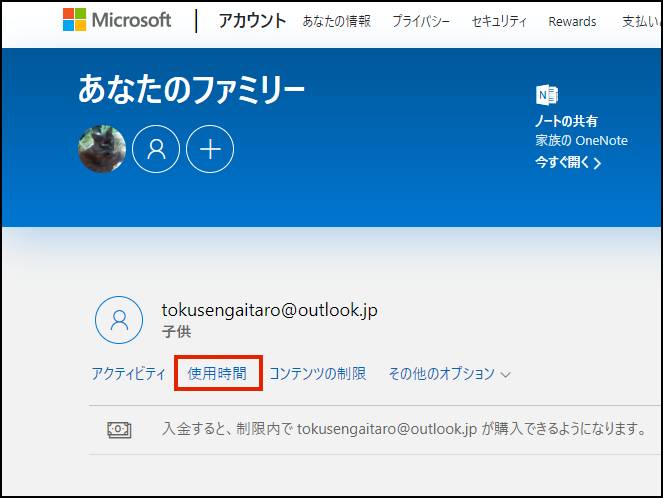Expand その他のオプション dropdown
This screenshot has height=498, width=663.
click(449, 374)
